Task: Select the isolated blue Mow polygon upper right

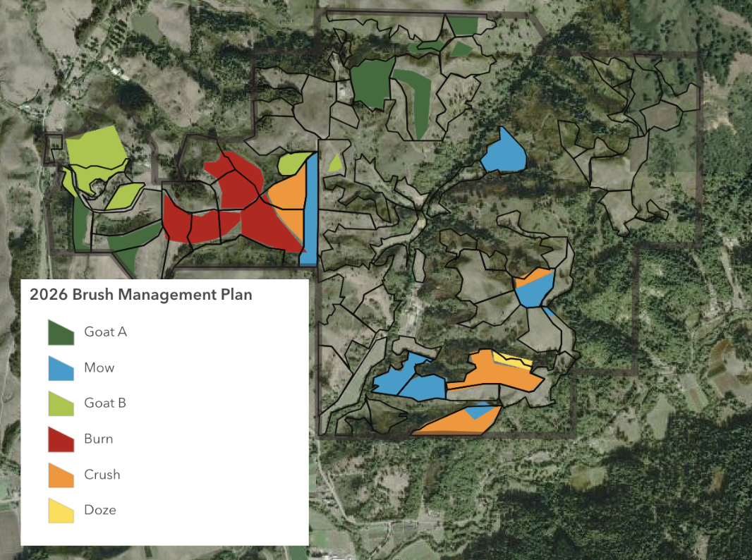Action: (504, 152)
